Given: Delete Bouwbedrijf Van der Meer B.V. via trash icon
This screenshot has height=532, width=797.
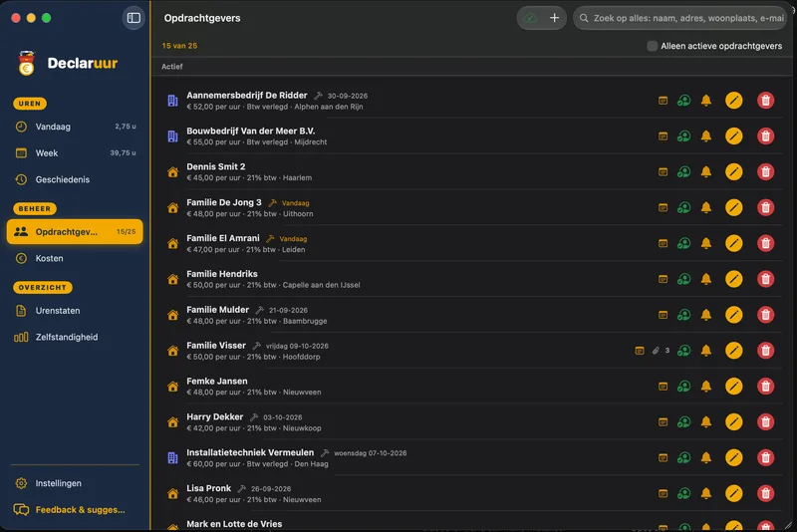Looking at the screenshot, I should pyautogui.click(x=765, y=136).
